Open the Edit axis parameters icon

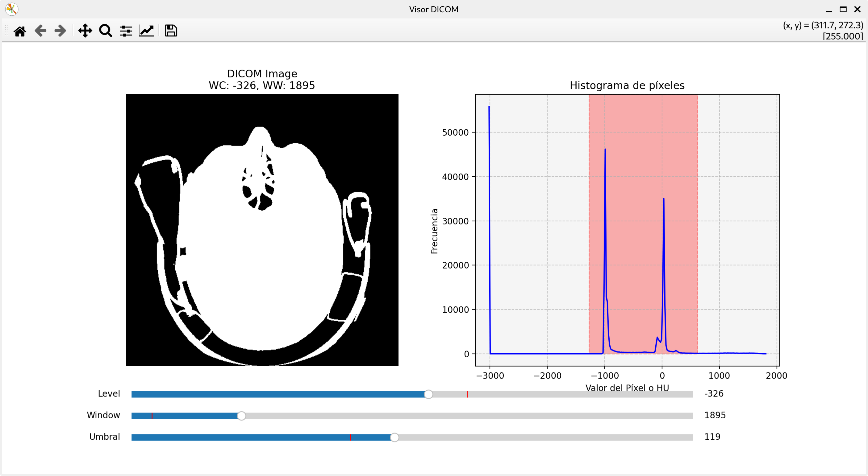click(x=146, y=31)
